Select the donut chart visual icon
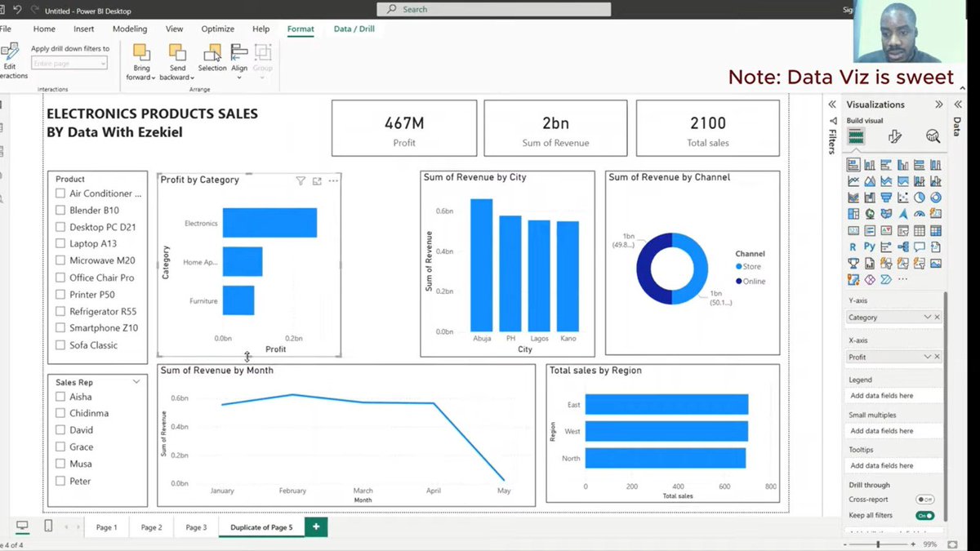The width and height of the screenshot is (980, 551). click(936, 198)
